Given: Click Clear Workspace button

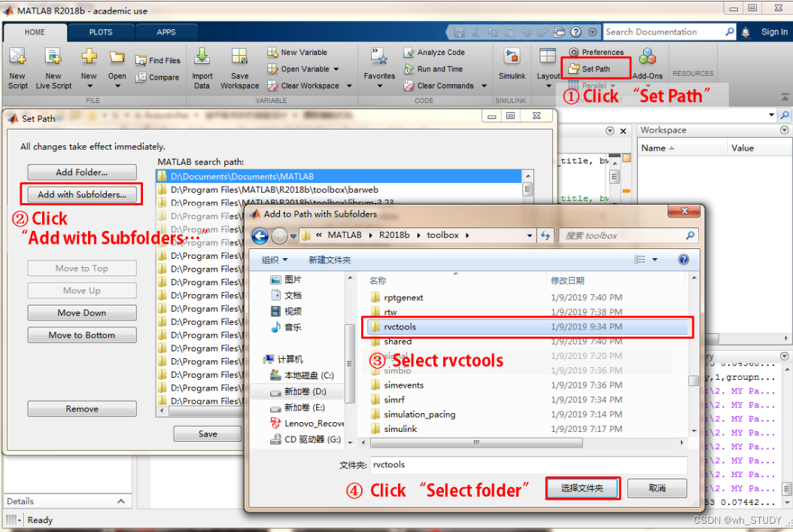Looking at the screenshot, I should (x=303, y=86).
